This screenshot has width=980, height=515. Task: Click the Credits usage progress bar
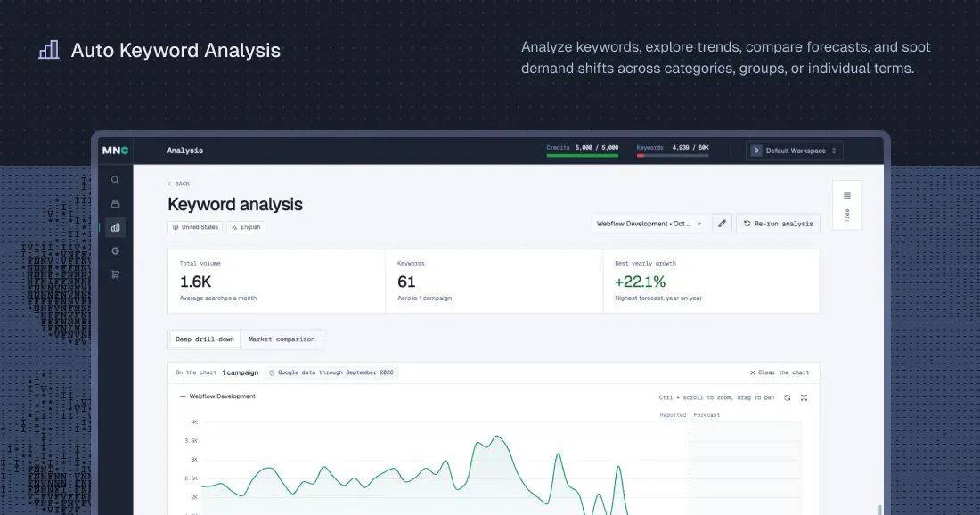coord(582,156)
